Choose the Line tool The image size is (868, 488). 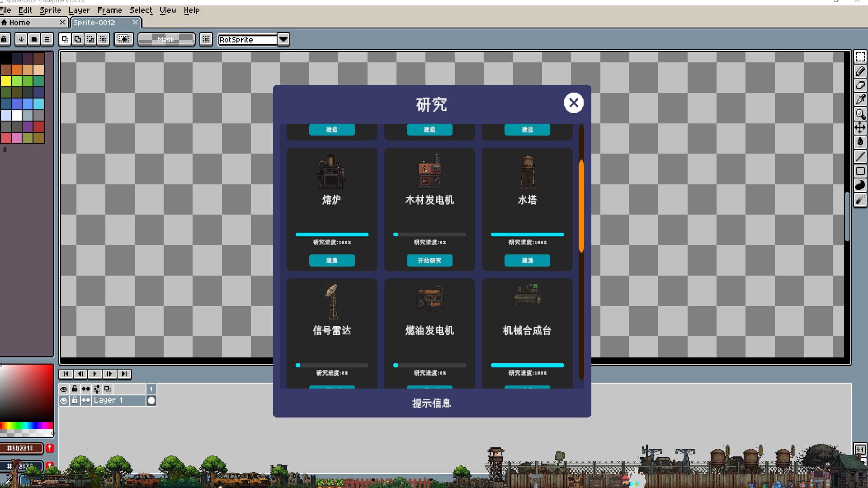click(x=860, y=156)
